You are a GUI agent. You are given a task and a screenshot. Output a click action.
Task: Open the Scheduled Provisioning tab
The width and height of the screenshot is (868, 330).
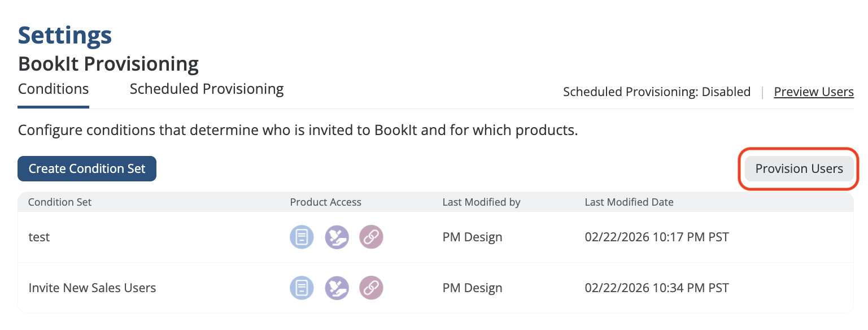(x=207, y=89)
